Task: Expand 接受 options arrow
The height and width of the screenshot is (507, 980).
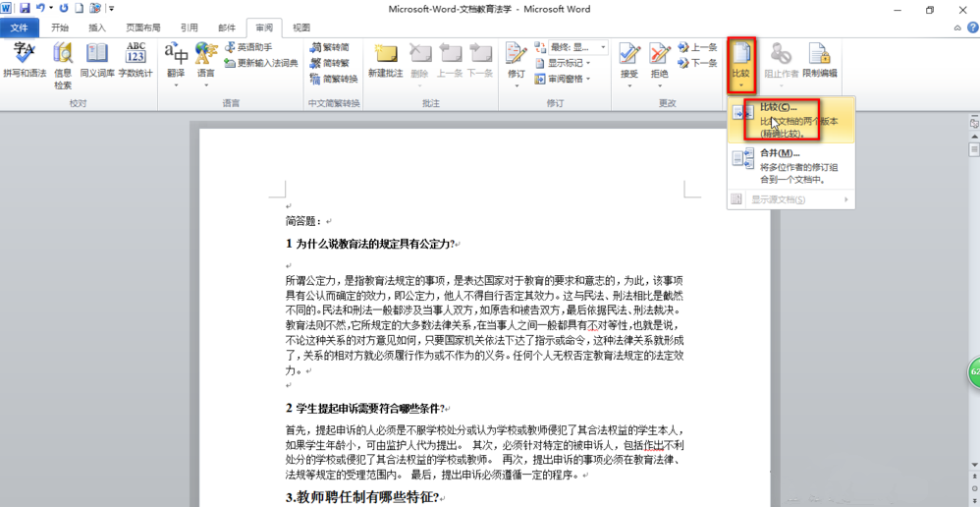Action: coord(629,85)
